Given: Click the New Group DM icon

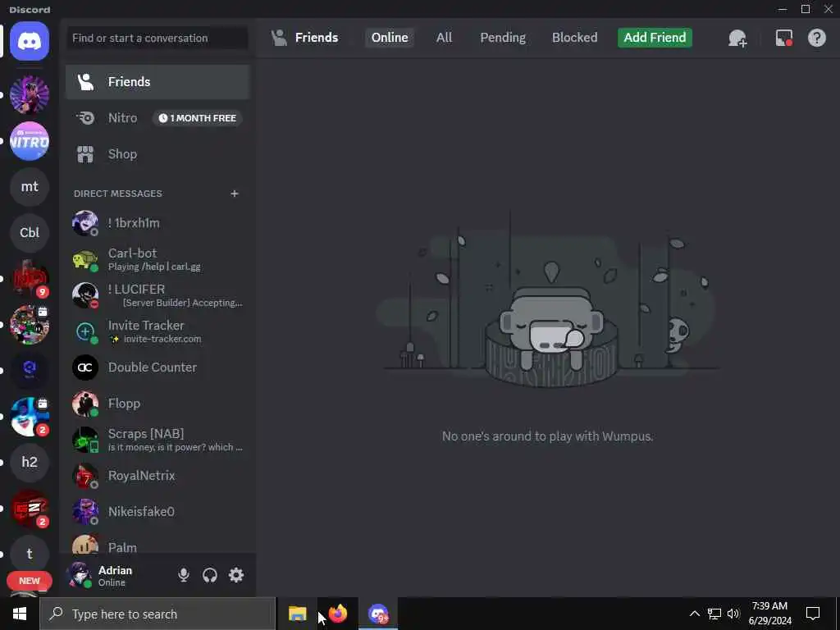Looking at the screenshot, I should (x=737, y=38).
